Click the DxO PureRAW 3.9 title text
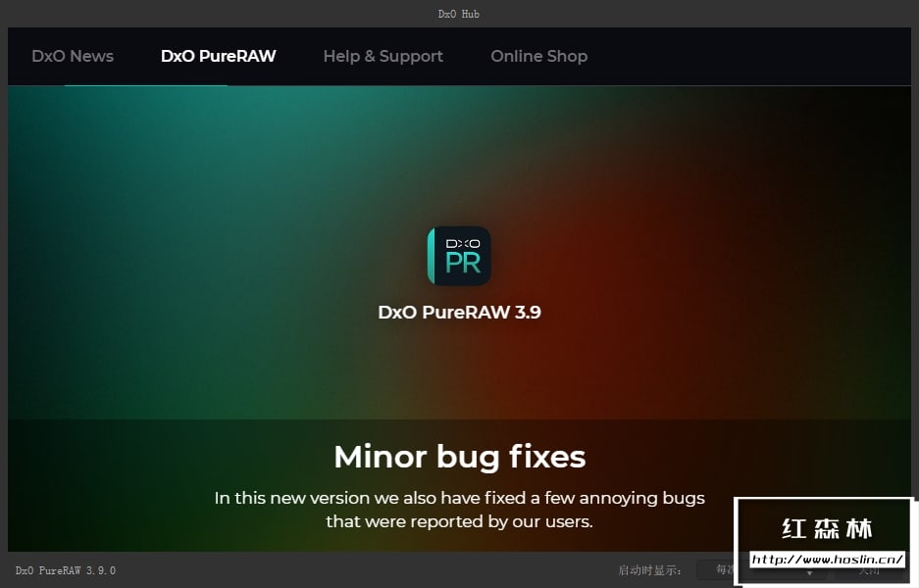Image resolution: width=919 pixels, height=588 pixels. pos(459,313)
